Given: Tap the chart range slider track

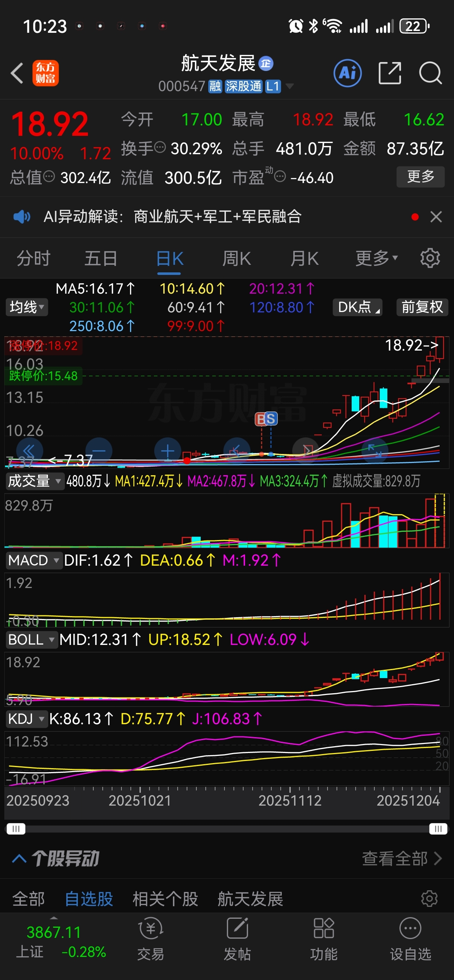Looking at the screenshot, I should click(227, 829).
